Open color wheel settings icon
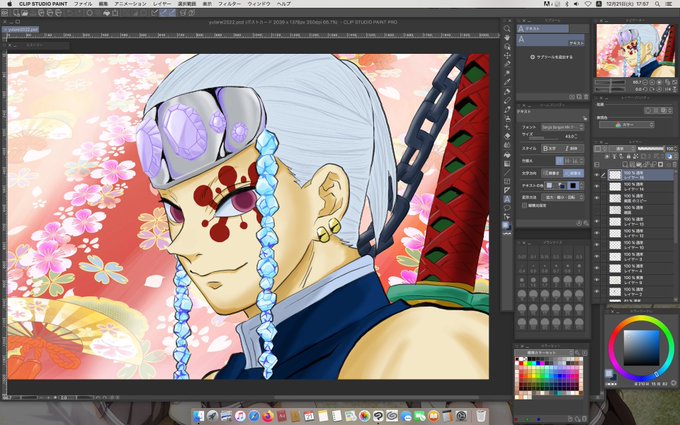Screen dimensions: 680x425 click(x=673, y=383)
